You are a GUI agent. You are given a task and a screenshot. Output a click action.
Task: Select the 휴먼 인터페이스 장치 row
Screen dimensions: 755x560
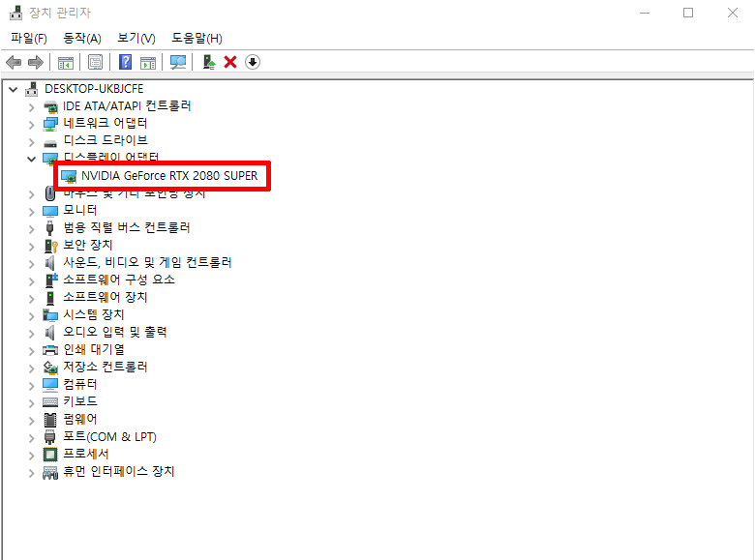[x=118, y=471]
